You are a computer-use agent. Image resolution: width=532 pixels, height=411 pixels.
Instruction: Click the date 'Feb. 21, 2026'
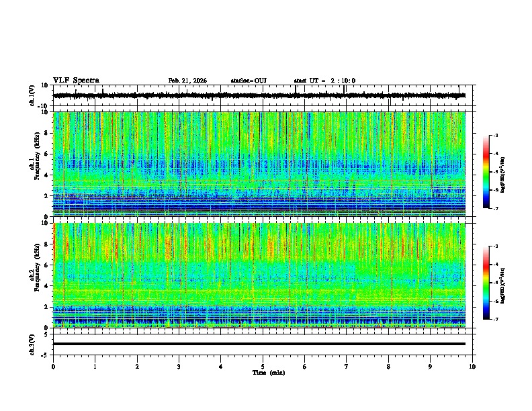click(187, 81)
